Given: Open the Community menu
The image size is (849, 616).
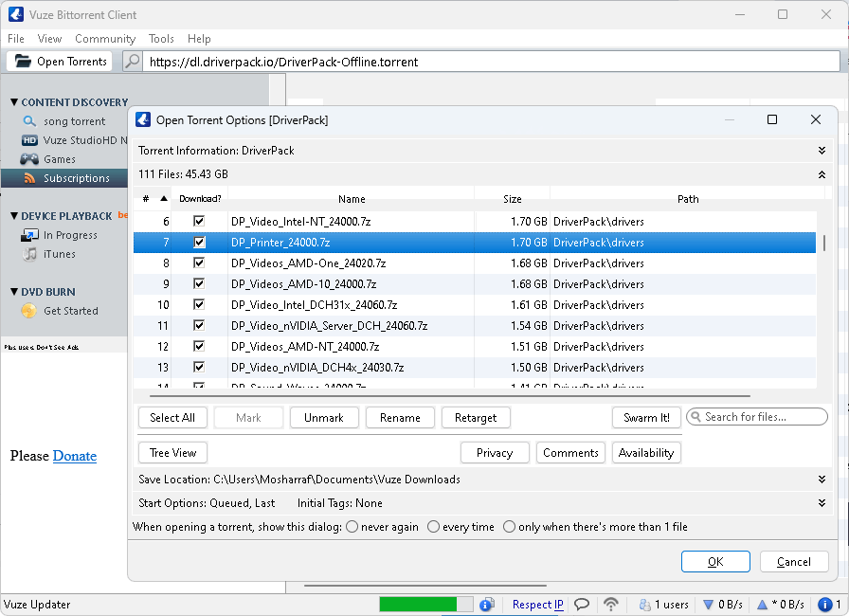Looking at the screenshot, I should point(105,39).
